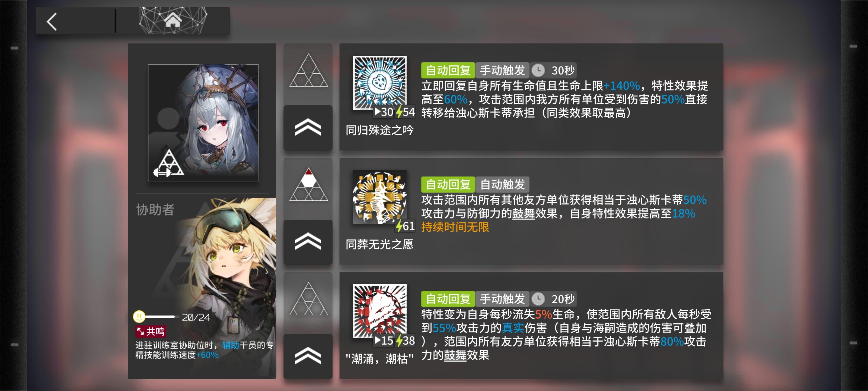The height and width of the screenshot is (391, 868).
Task: Tap mastery triangle icon for first skill
Action: click(308, 70)
